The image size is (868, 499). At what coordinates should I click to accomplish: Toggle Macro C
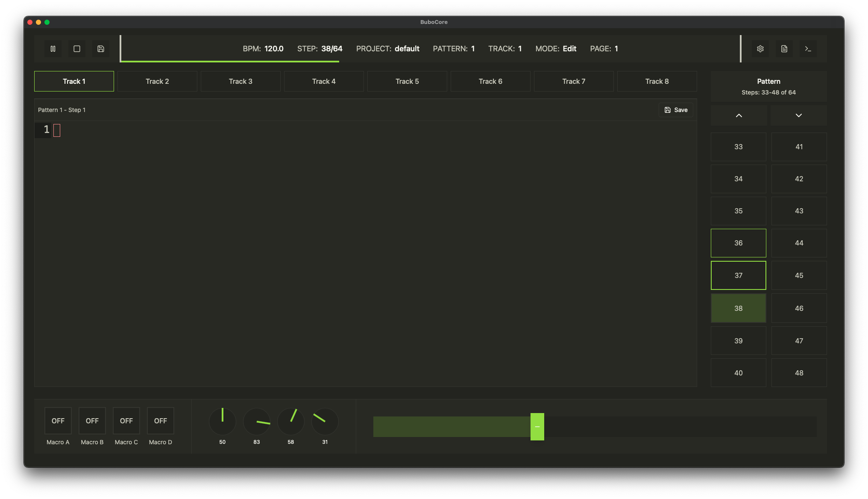(126, 420)
